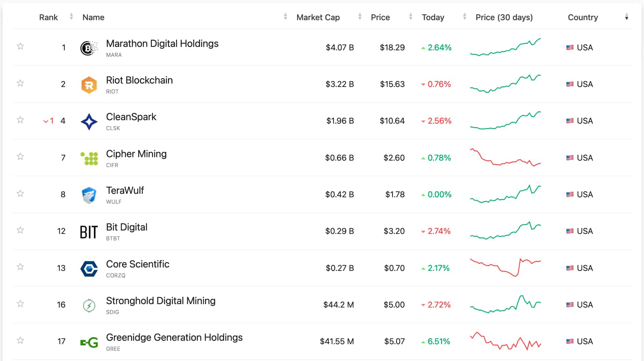Image resolution: width=644 pixels, height=361 pixels.
Task: Click the Cipher Mining green dots logo
Action: tap(88, 158)
